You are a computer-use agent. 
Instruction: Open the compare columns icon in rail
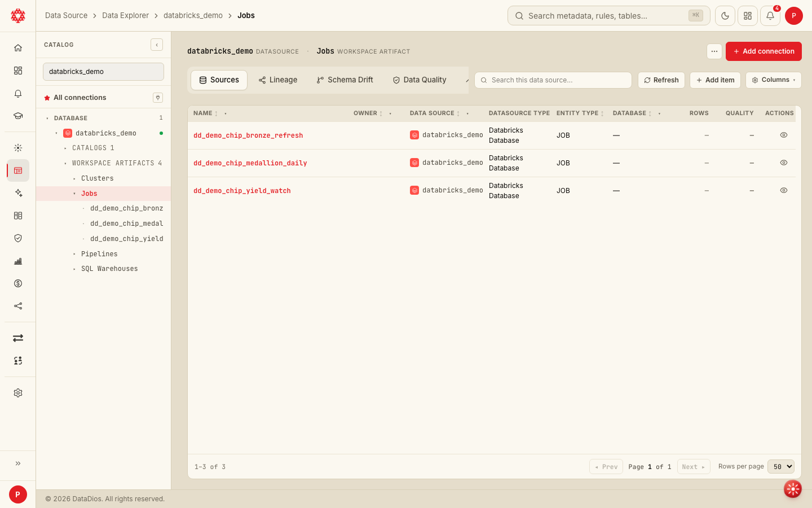pyautogui.click(x=18, y=216)
